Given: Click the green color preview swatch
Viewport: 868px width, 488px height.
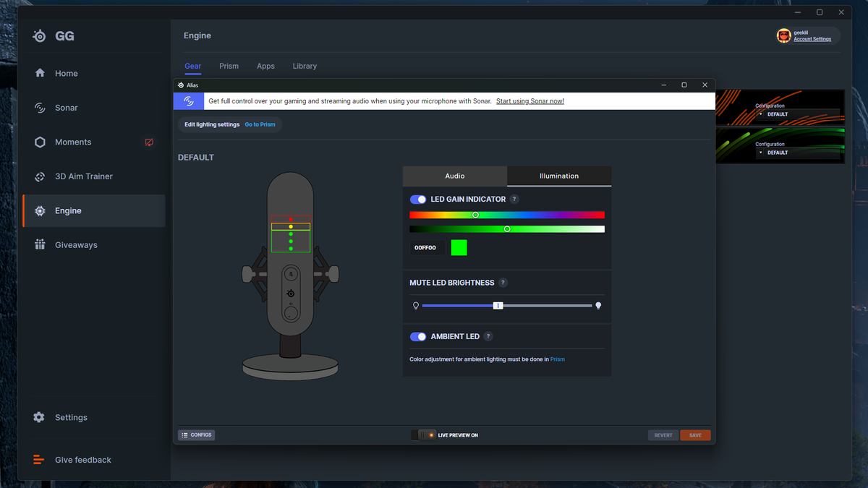Looking at the screenshot, I should [x=459, y=247].
